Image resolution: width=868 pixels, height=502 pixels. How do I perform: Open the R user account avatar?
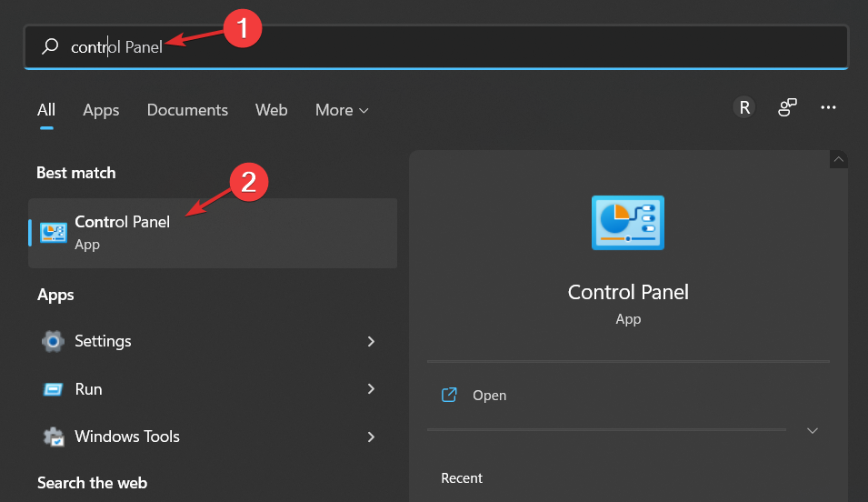[744, 107]
